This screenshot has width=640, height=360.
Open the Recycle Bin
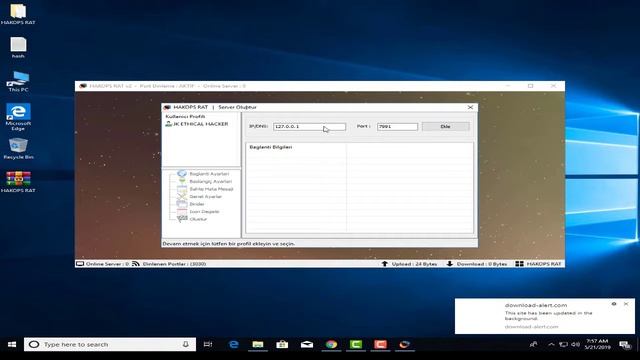(18, 149)
